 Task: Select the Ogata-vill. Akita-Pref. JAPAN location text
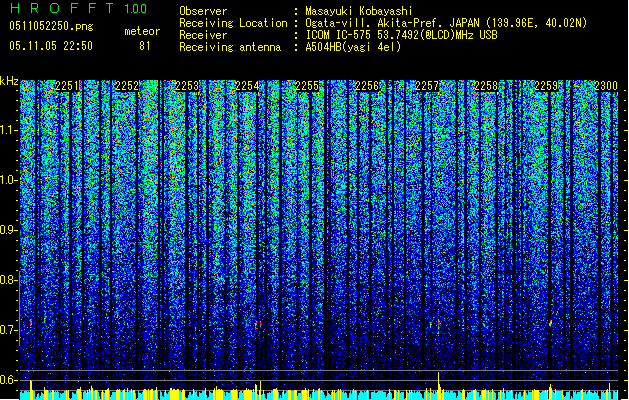tap(446, 23)
